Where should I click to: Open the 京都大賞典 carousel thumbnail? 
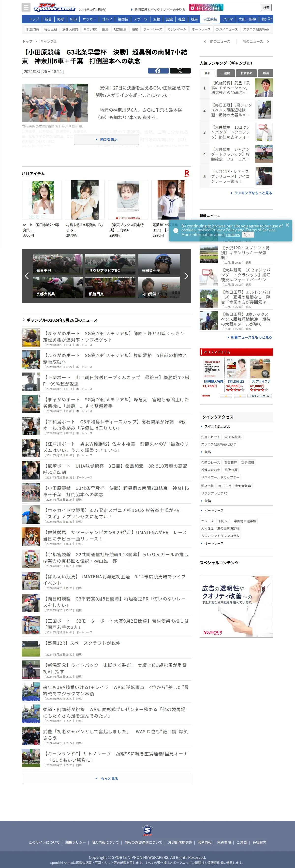click(58, 287)
